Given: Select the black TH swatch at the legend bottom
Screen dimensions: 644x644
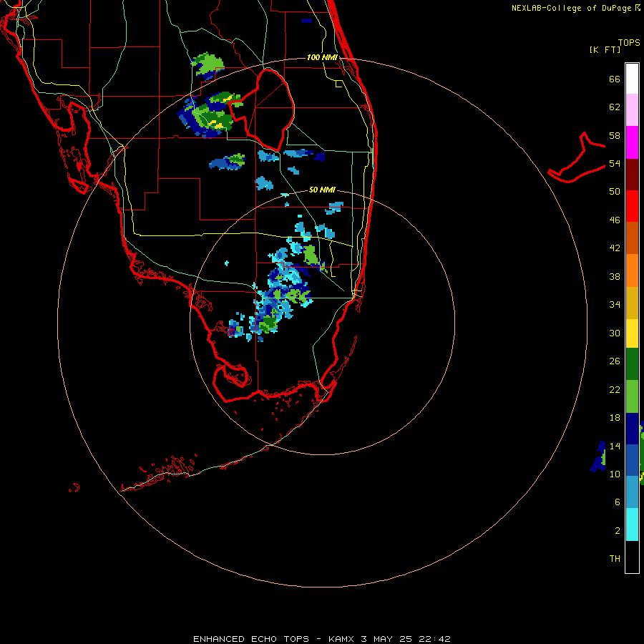Looking at the screenshot, I should point(632,557).
